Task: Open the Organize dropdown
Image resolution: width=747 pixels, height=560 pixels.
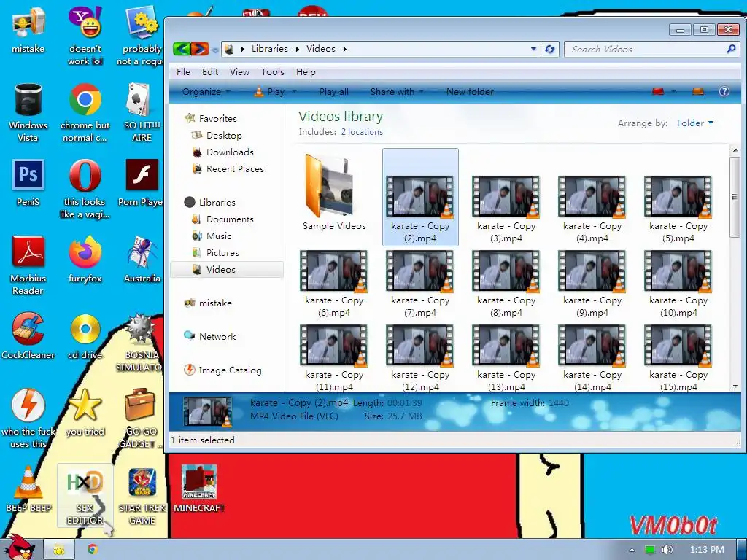Action: pos(206,91)
